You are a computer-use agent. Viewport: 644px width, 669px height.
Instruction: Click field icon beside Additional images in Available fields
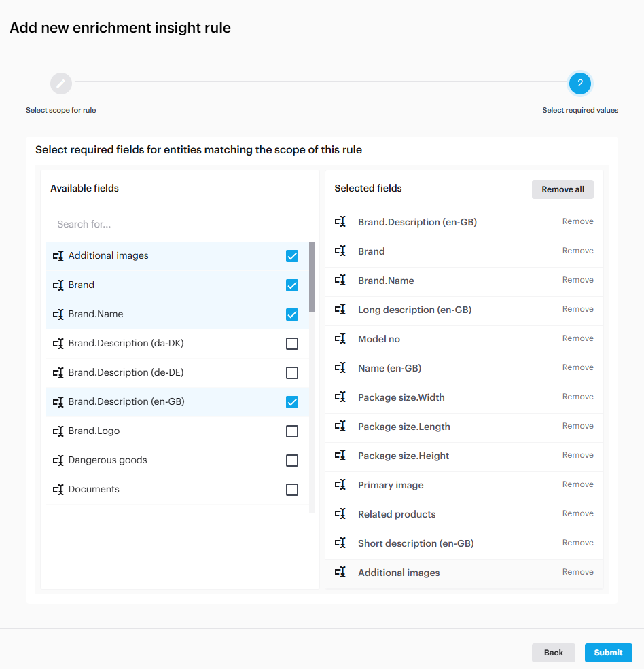click(x=58, y=256)
